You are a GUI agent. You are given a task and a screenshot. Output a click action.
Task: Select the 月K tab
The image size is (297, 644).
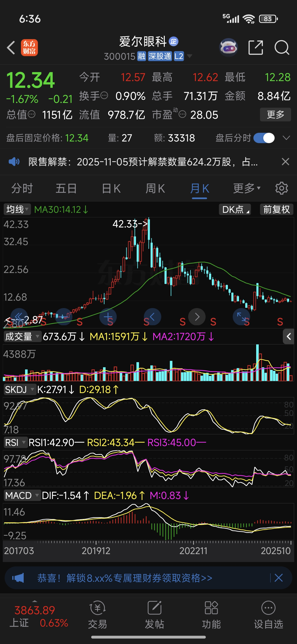pos(199,188)
